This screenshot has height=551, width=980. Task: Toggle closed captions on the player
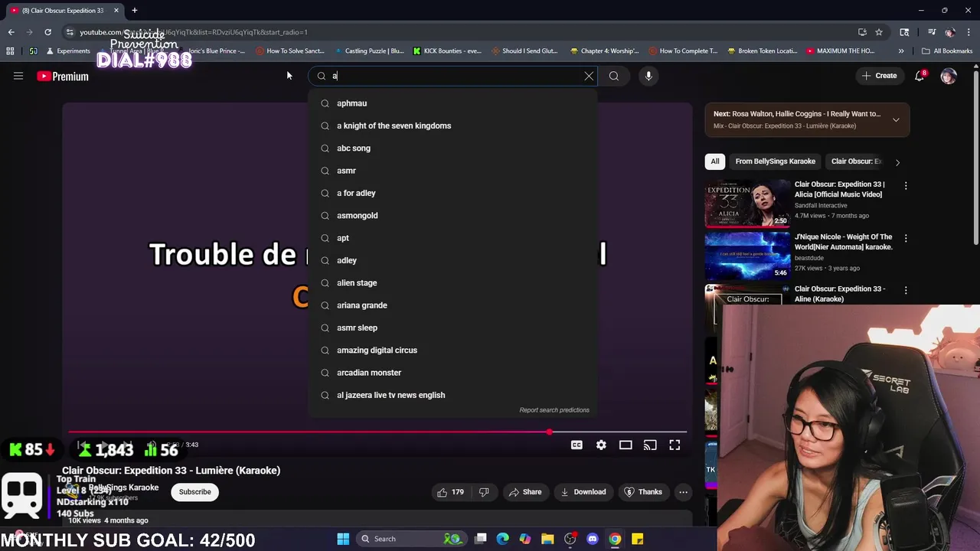tap(577, 445)
